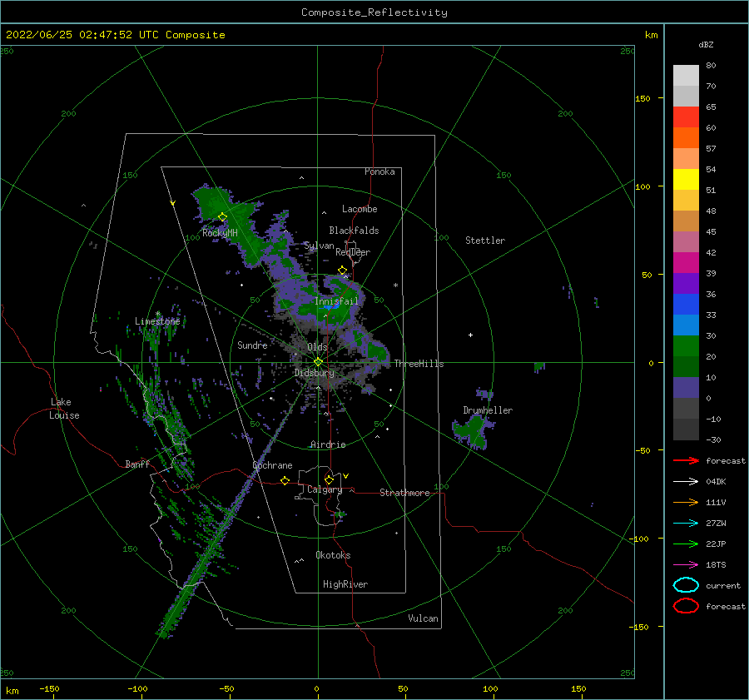
Task: Click the red forecast ellipse icon
Action: pyautogui.click(x=686, y=606)
